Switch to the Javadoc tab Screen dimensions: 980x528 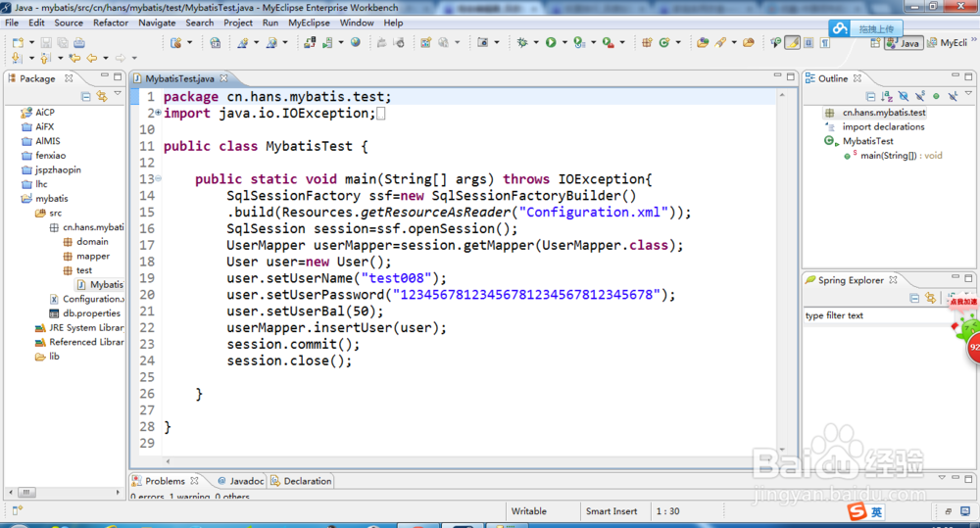coord(241,481)
